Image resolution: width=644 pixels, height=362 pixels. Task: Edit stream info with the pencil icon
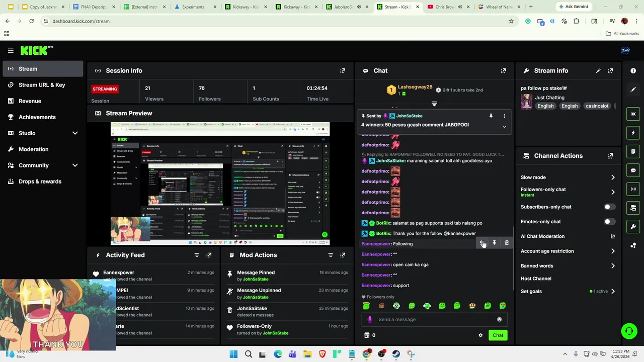(598, 71)
